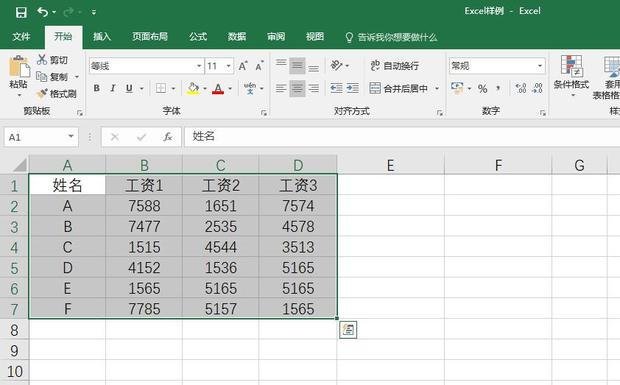The height and width of the screenshot is (385, 620).
Task: Click the Undo arrow icon
Action: pyautogui.click(x=43, y=12)
